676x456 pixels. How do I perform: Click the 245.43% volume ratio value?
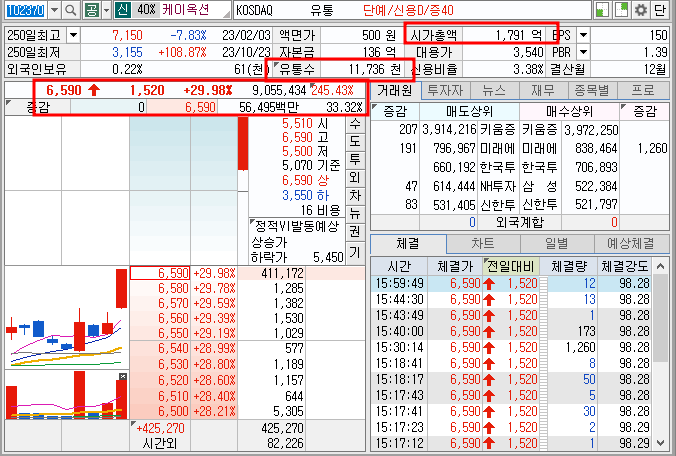(x=332, y=90)
